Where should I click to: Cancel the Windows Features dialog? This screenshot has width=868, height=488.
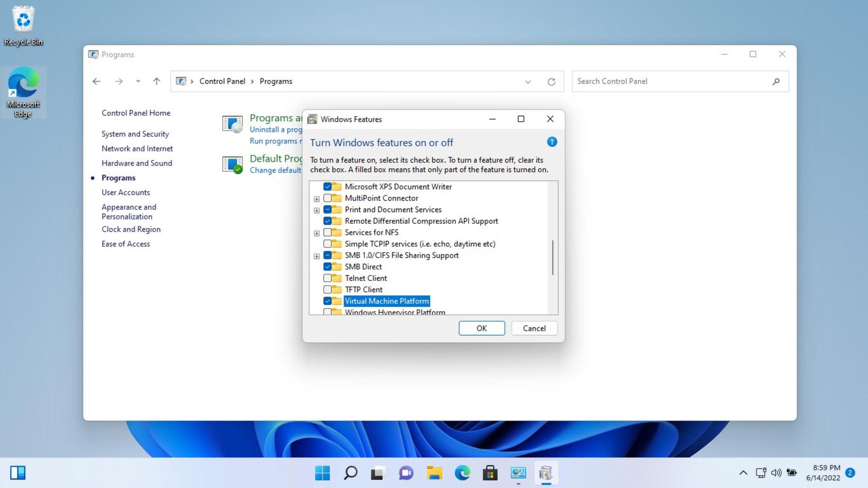tap(534, 328)
